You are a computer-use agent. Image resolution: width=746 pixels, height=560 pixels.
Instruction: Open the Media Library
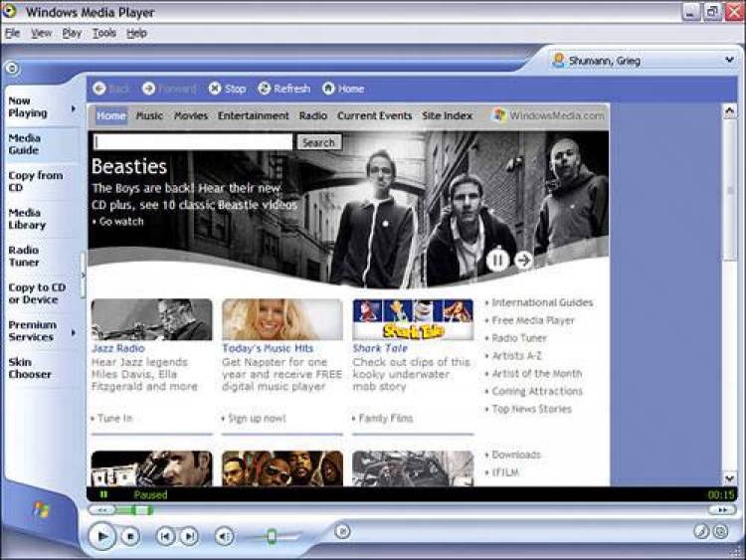coord(41,219)
